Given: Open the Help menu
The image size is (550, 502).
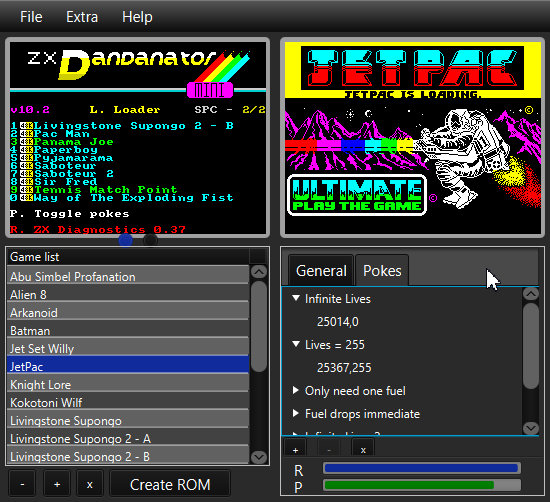Looking at the screenshot, I should (137, 17).
